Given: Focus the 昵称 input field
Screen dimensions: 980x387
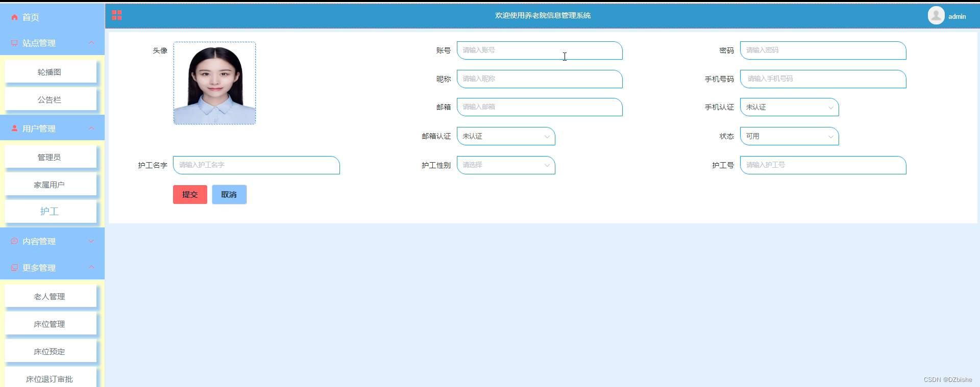Looking at the screenshot, I should coord(540,79).
